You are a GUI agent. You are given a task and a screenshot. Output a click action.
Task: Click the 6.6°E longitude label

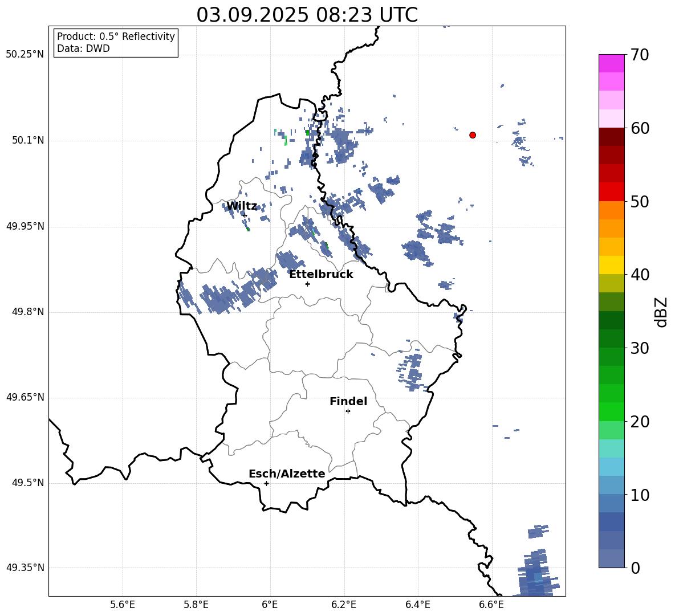click(491, 605)
